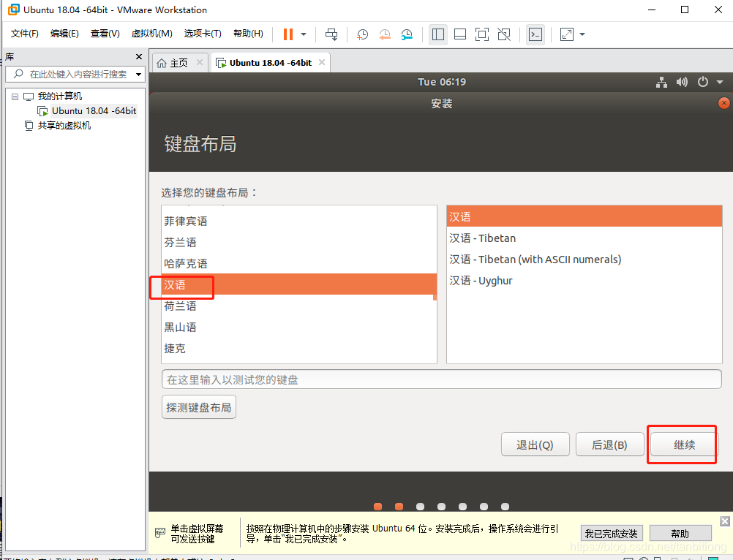733x560 pixels.
Task: Close the library panel
Action: coord(139,56)
